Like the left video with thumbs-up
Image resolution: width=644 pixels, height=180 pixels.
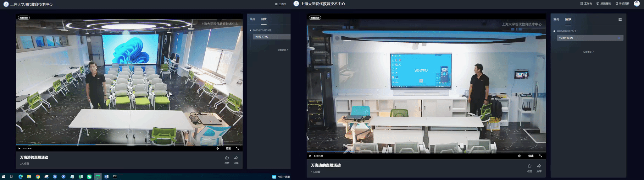click(227, 158)
